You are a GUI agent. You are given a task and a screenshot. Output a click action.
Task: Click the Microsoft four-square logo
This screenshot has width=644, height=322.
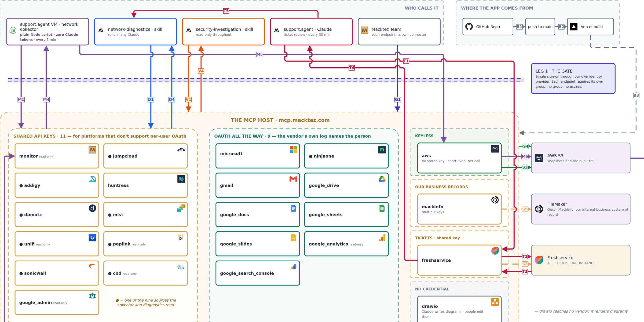point(293,149)
